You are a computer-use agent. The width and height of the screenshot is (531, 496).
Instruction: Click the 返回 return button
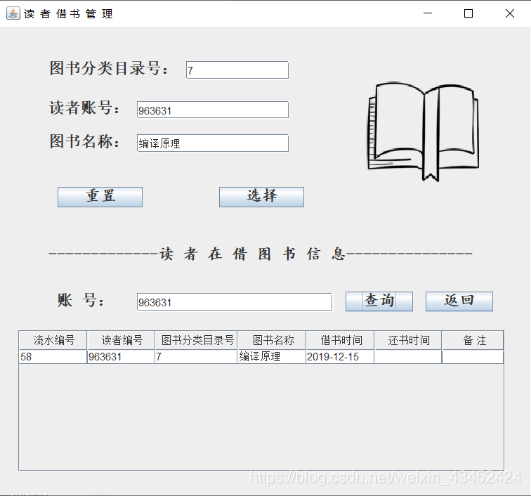click(x=459, y=301)
